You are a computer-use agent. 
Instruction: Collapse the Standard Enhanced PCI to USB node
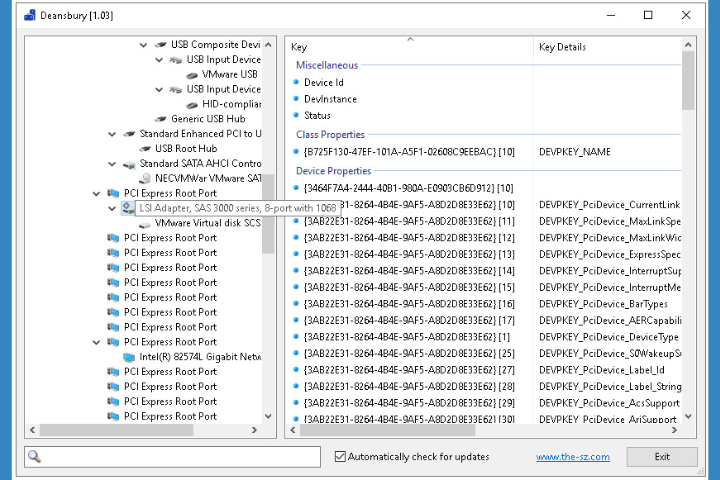pos(112,134)
